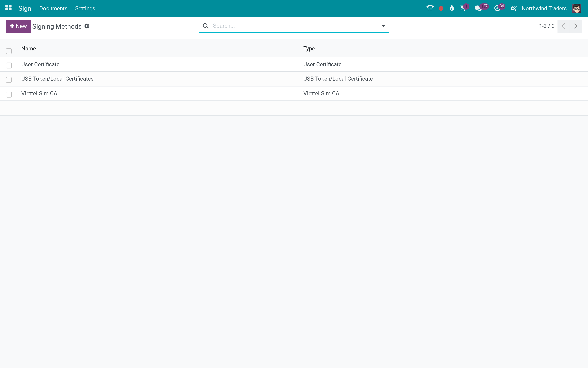This screenshot has width=588, height=368.
Task: Click the USB Token/Local Certificate type cell
Action: click(338, 79)
